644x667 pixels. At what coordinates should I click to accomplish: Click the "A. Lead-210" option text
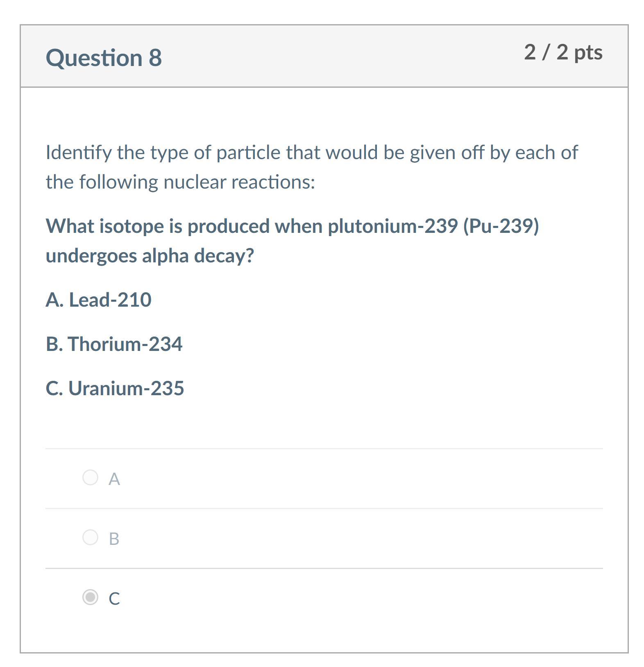pyautogui.click(x=98, y=300)
